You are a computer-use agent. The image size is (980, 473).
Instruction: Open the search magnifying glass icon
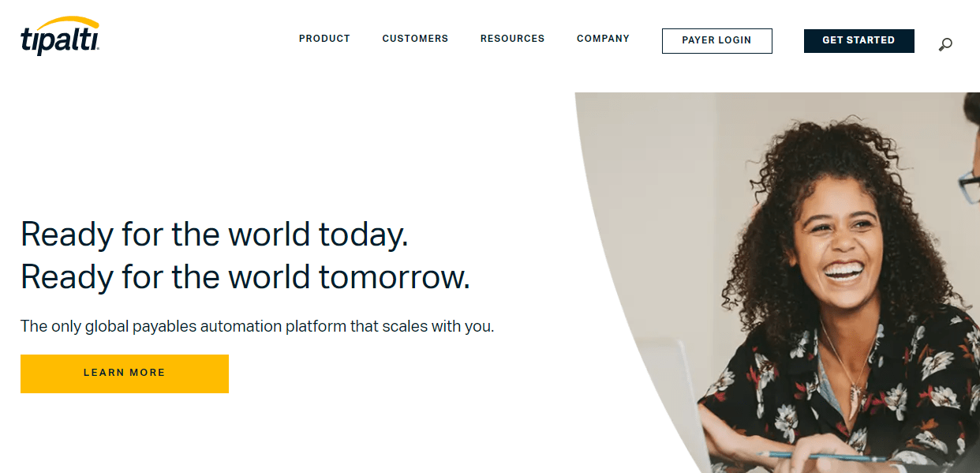(x=945, y=44)
